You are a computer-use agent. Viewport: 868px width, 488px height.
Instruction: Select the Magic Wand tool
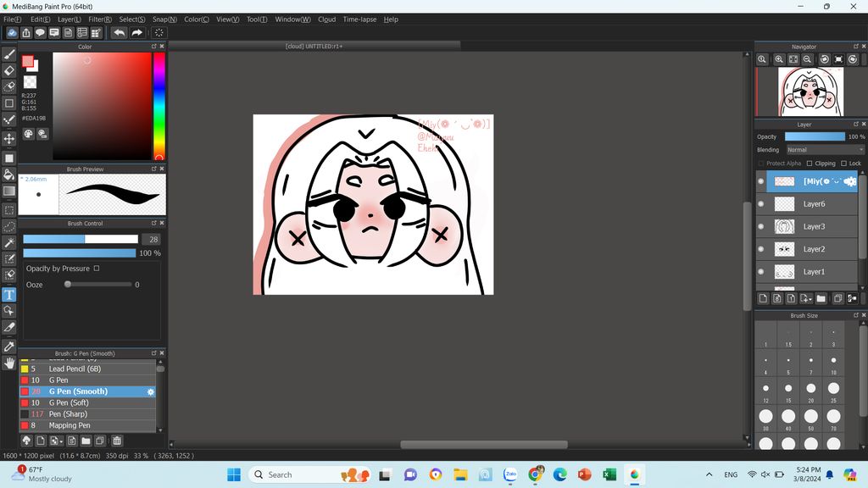[9, 242]
